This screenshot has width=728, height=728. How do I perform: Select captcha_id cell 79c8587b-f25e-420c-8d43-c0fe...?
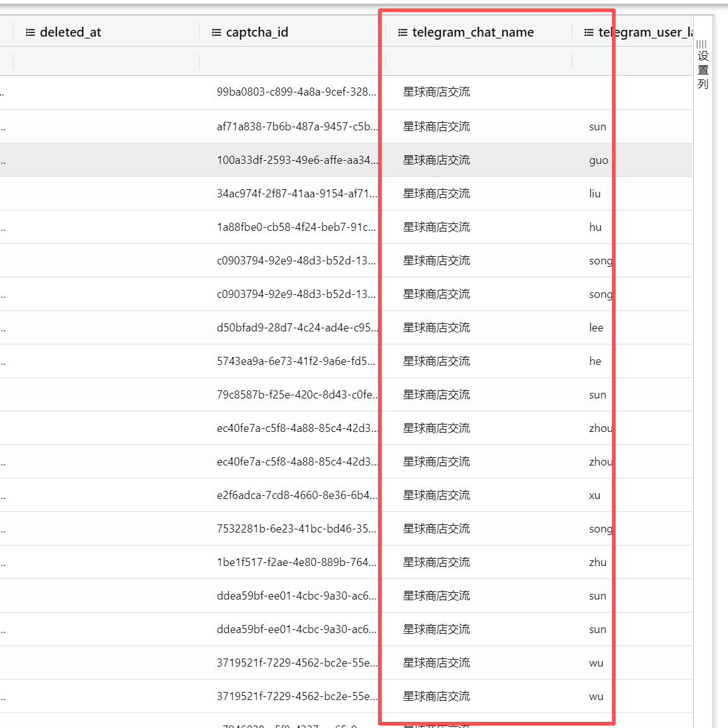coord(297,394)
